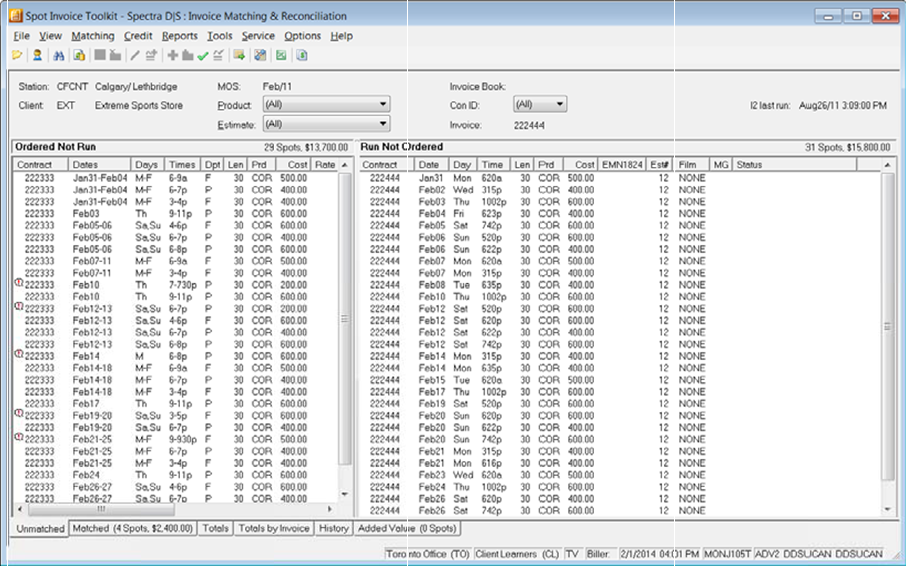Click the locked document toolbar icon
The width and height of the screenshot is (906, 566).
(x=79, y=55)
